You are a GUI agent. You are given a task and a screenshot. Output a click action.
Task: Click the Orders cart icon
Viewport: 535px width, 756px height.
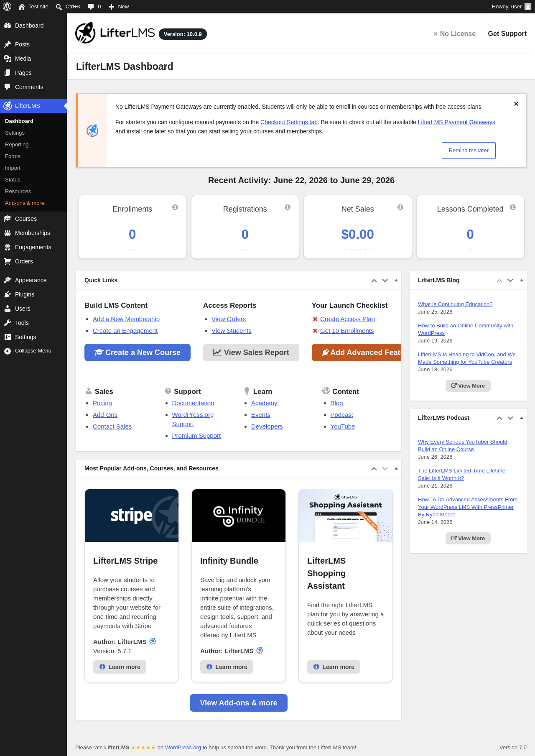tap(8, 261)
